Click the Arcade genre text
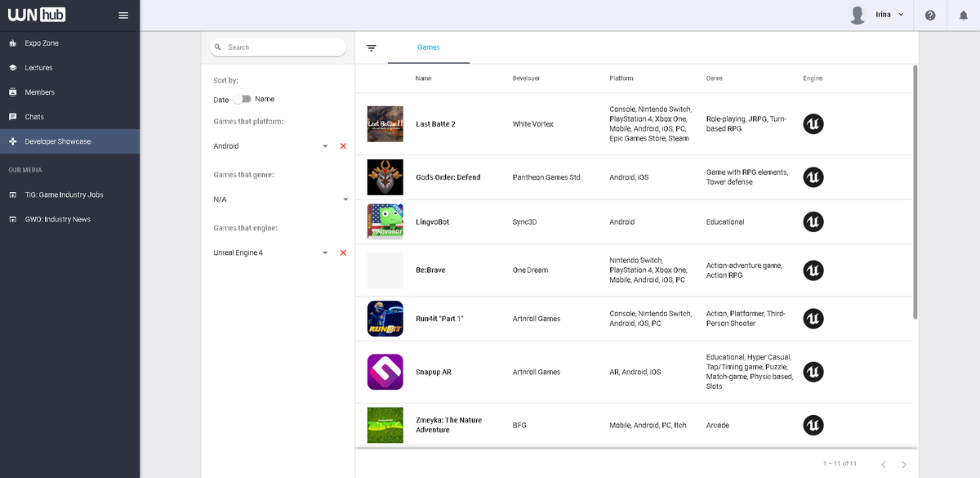Screen dimensions: 980x478 (718, 425)
